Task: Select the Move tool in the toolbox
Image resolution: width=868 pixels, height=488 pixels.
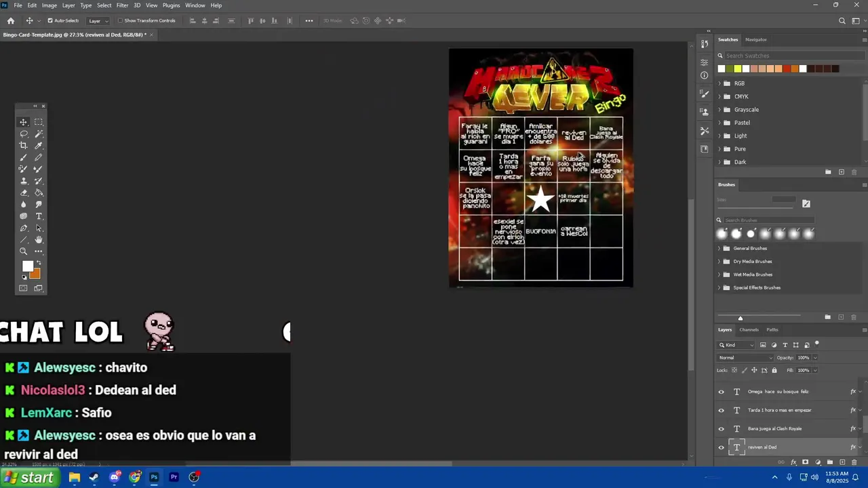Action: 24,122
